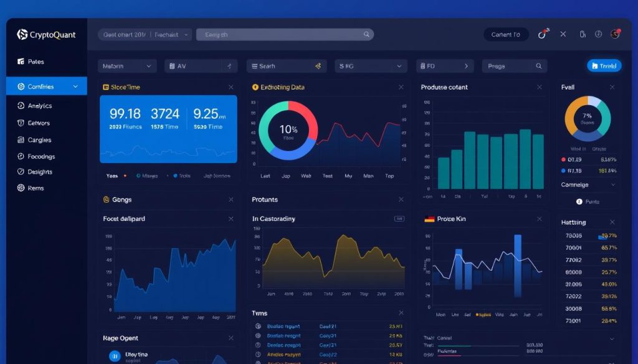Image resolution: width=638 pixels, height=364 pixels.
Task: Click the SloceTime panel icon
Action: coord(106,87)
